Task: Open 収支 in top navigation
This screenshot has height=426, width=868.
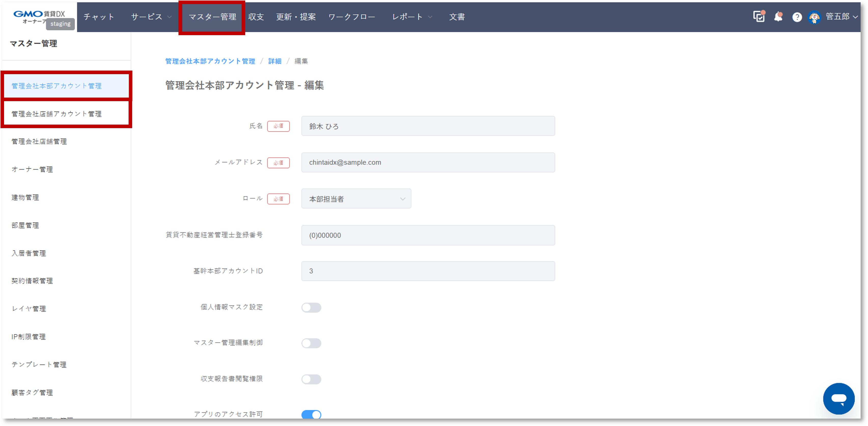Action: tap(256, 17)
